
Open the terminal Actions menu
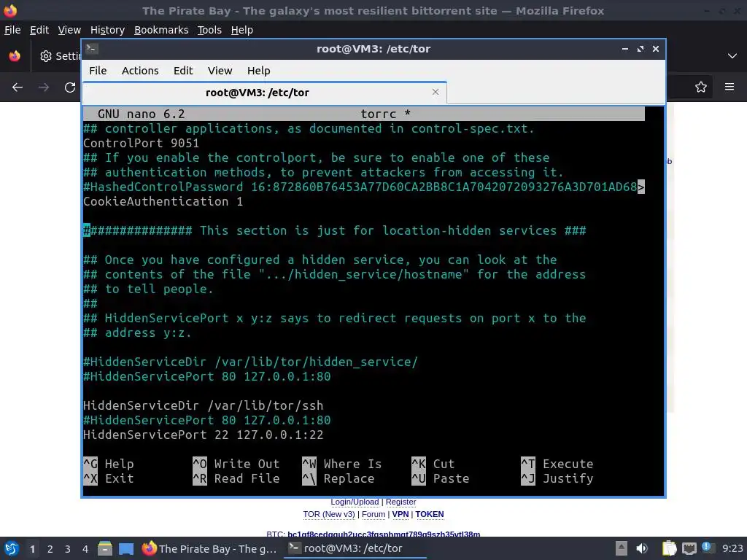(140, 71)
